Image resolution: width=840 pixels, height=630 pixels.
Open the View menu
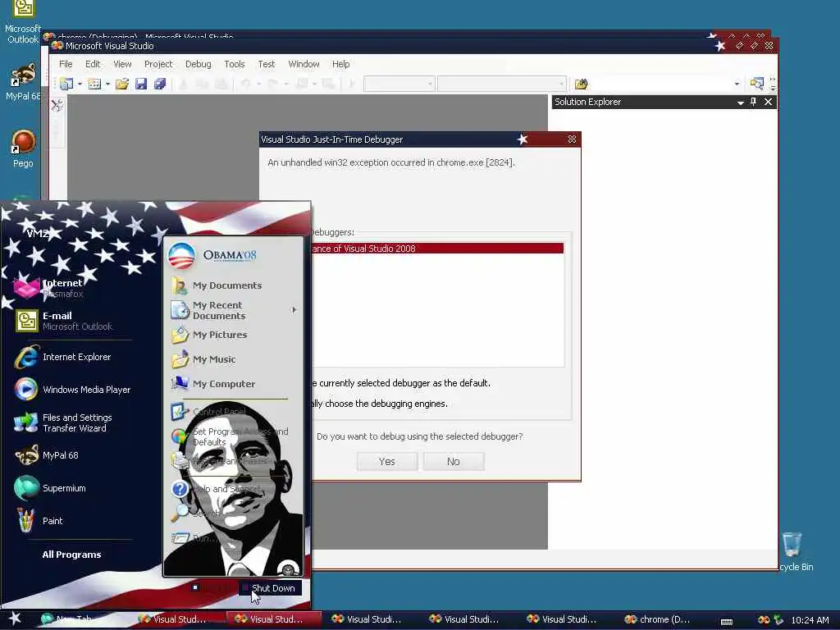tap(122, 64)
